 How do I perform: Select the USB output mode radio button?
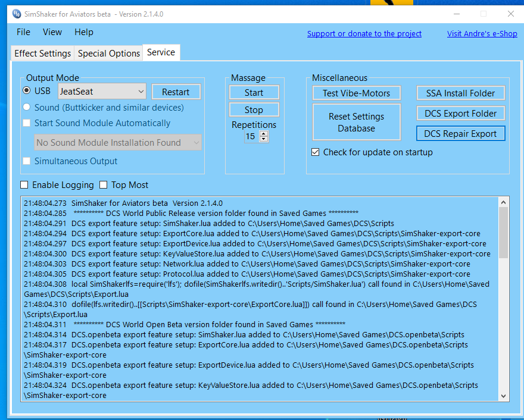click(26, 90)
